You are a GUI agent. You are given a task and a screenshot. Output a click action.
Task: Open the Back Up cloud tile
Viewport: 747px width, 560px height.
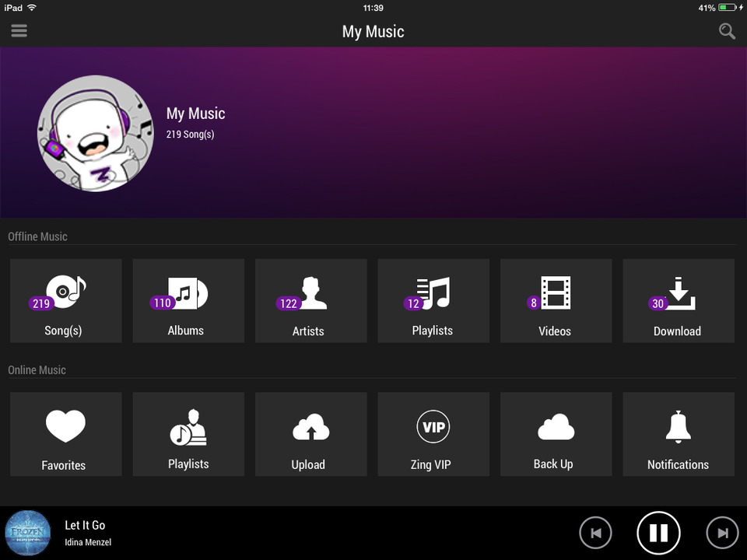(556, 434)
